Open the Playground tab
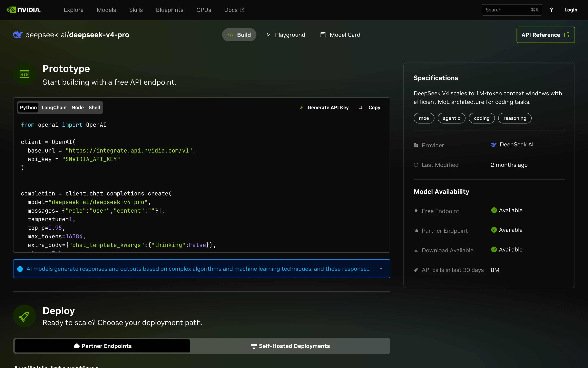 286,35
